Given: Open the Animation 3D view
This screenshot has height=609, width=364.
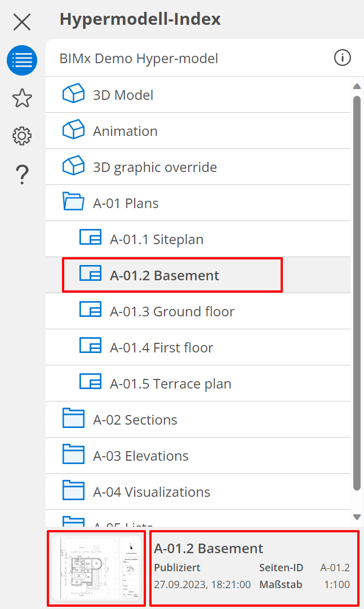Looking at the screenshot, I should [x=125, y=131].
